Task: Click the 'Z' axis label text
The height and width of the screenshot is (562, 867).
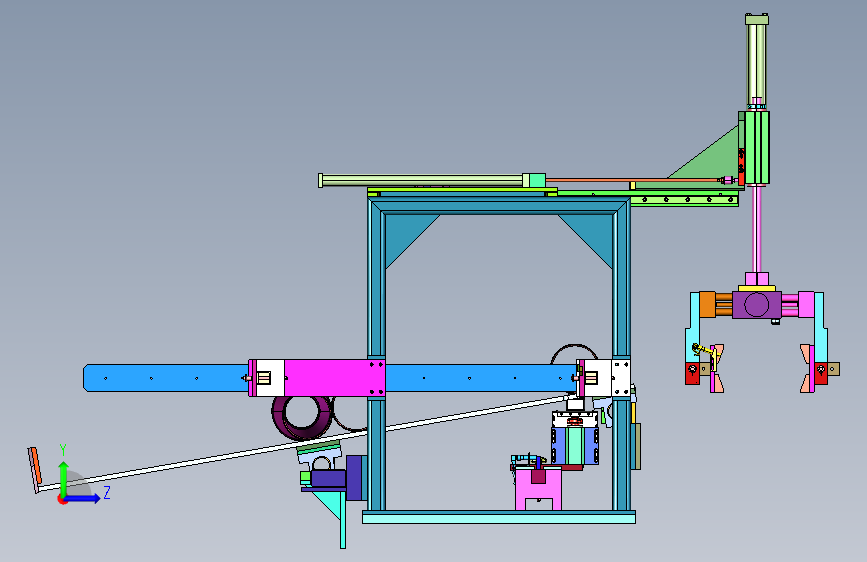Action: [107, 492]
